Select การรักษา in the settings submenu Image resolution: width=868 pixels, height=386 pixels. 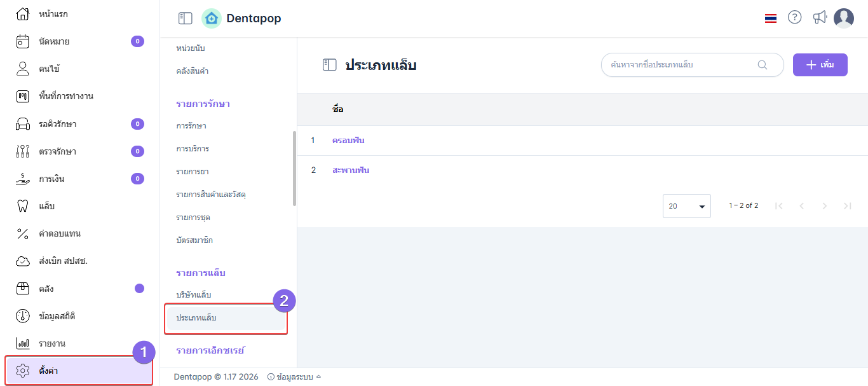(191, 126)
